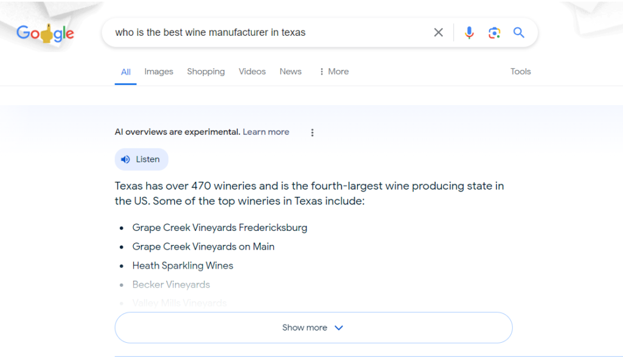Open the Videos tab
This screenshot has height=364, width=623.
coord(252,72)
